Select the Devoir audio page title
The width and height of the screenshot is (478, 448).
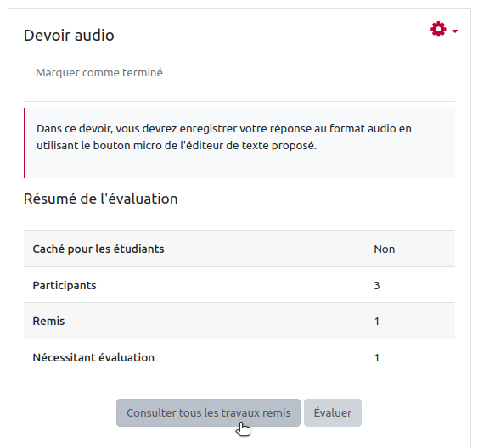pos(69,35)
